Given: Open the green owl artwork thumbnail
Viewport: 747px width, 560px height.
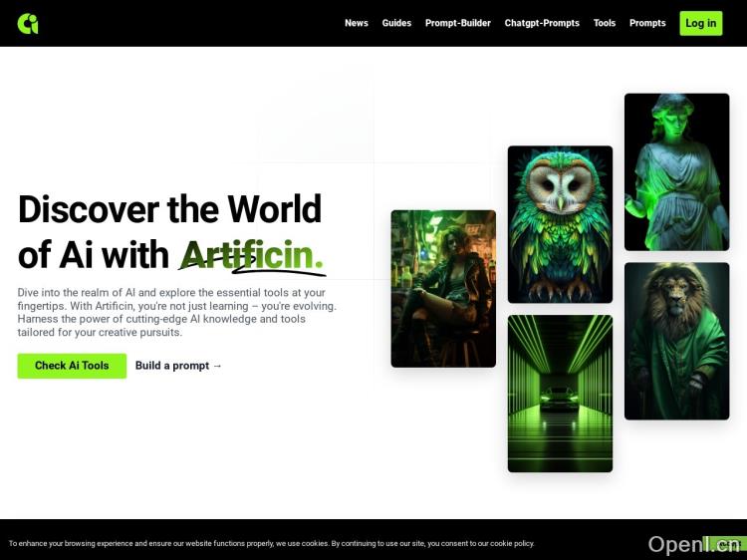Looking at the screenshot, I should pyautogui.click(x=560, y=224).
